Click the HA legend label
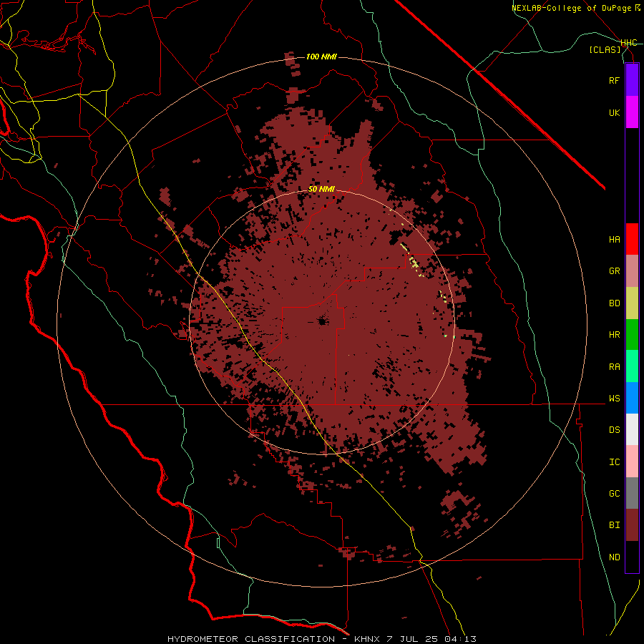 615,240
